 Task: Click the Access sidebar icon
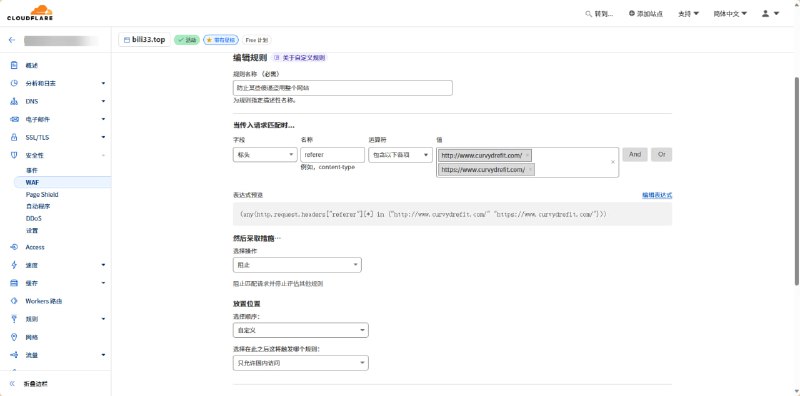pyautogui.click(x=14, y=247)
